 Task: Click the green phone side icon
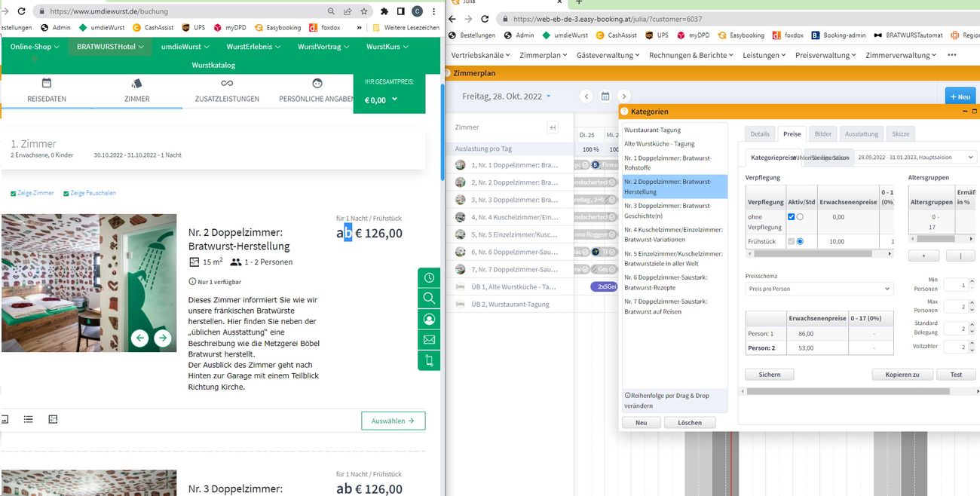tap(429, 360)
